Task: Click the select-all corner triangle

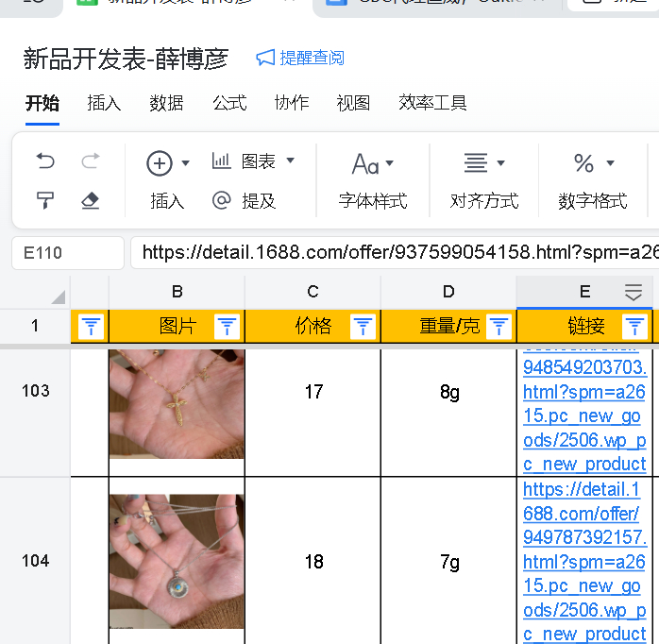Action: (57, 295)
